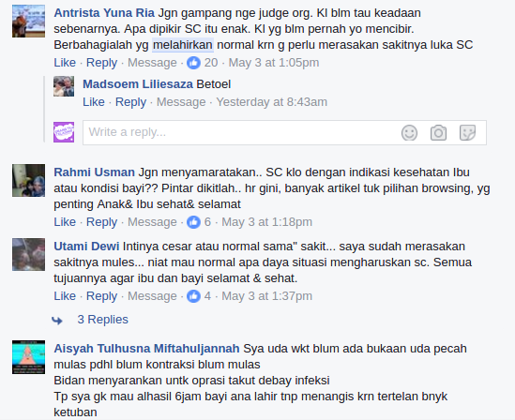Image resolution: width=515 pixels, height=420 pixels.
Task: Open Madsoem Liliesaza's profile name link
Action: [x=138, y=84]
